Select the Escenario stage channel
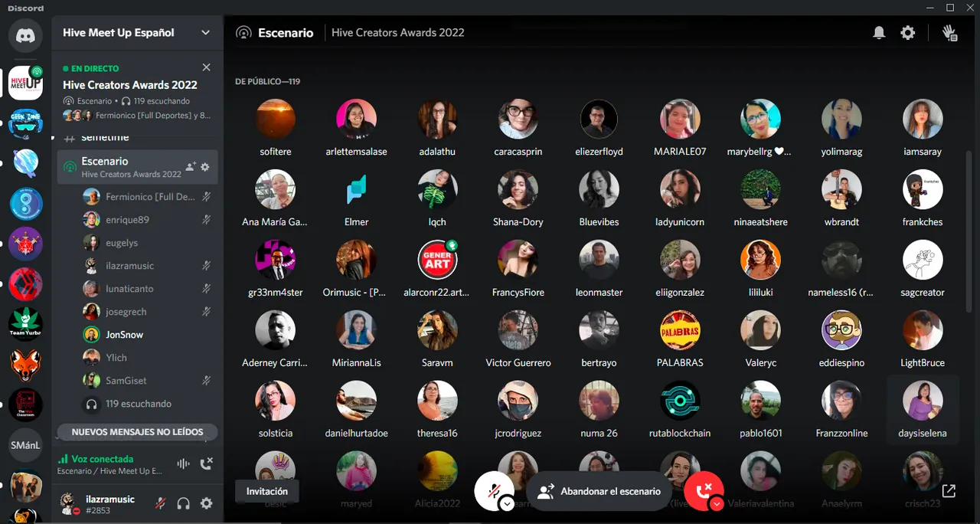980x524 pixels. click(138, 167)
